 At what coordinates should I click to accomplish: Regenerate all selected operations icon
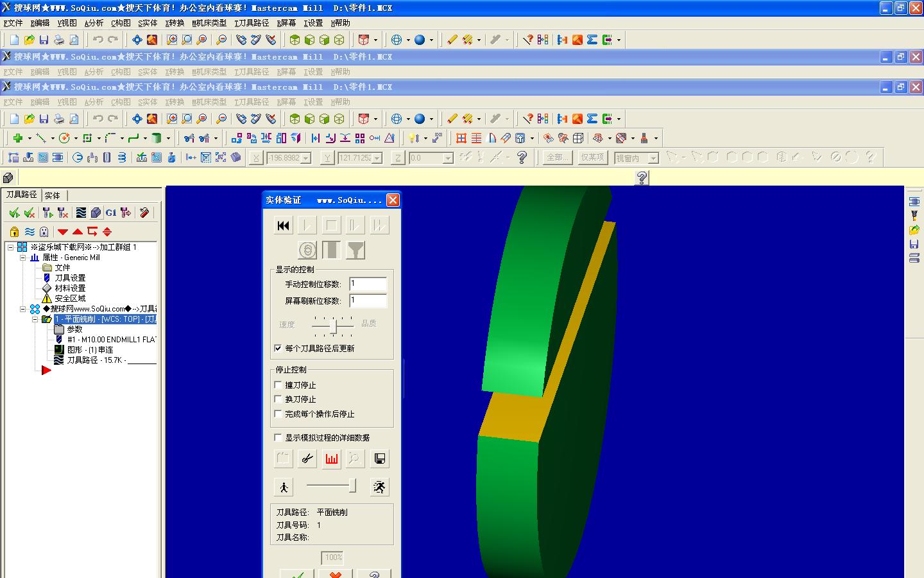(x=47, y=213)
